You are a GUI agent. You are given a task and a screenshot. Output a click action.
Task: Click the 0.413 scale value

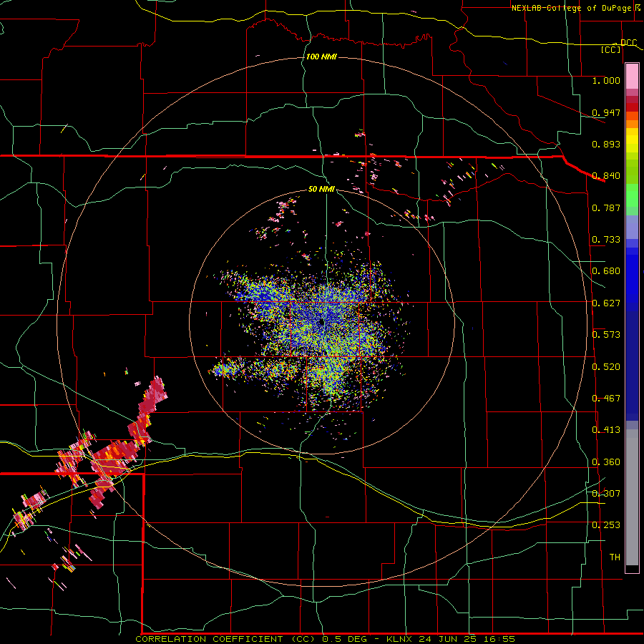606,430
